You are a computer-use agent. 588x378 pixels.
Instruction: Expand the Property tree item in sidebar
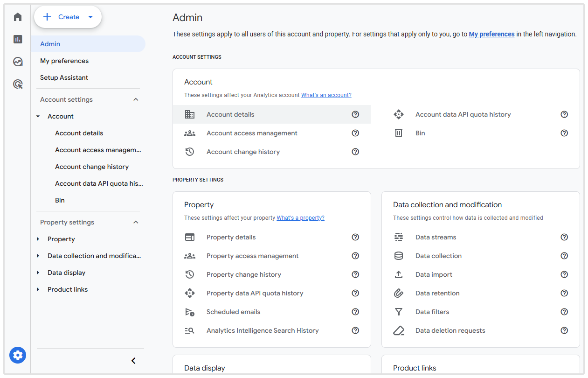[38, 239]
